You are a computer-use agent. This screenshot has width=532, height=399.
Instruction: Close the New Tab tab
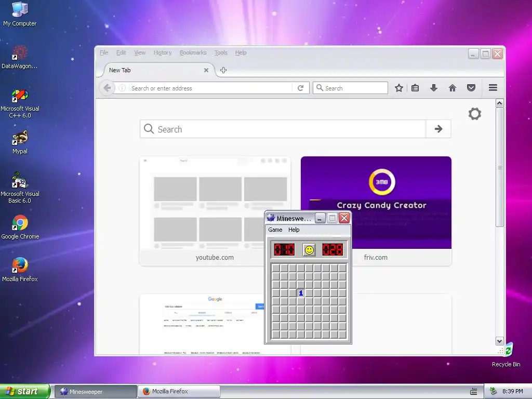(x=206, y=70)
